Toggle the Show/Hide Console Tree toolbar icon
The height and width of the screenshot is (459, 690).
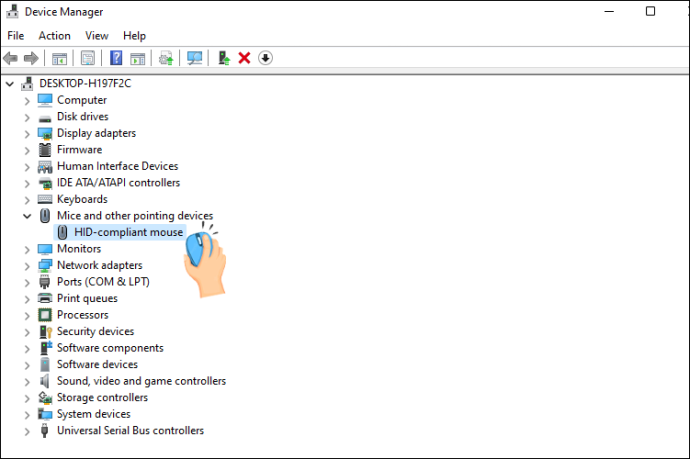[59, 58]
